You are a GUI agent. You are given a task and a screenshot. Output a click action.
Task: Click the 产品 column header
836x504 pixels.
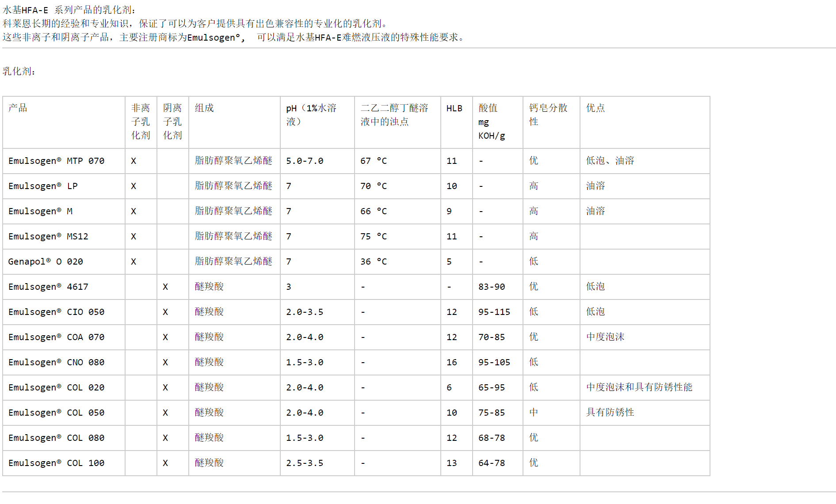pyautogui.click(x=16, y=108)
